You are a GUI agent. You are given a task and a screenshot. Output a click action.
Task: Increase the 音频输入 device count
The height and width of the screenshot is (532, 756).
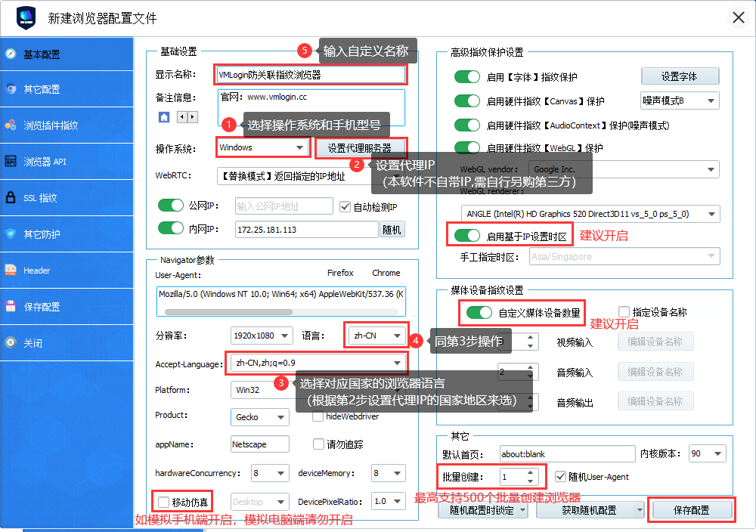(x=531, y=368)
